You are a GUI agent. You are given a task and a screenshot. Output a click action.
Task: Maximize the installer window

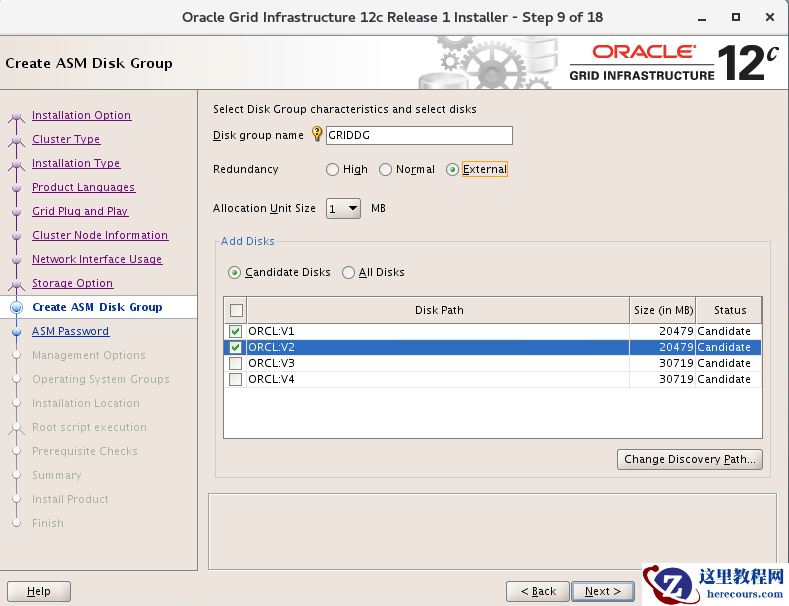click(736, 17)
